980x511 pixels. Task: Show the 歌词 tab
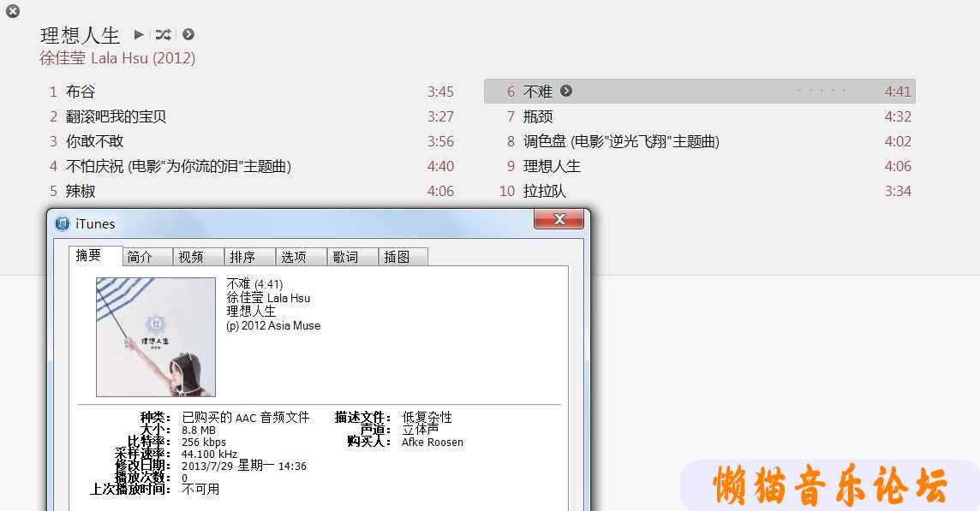point(352,257)
